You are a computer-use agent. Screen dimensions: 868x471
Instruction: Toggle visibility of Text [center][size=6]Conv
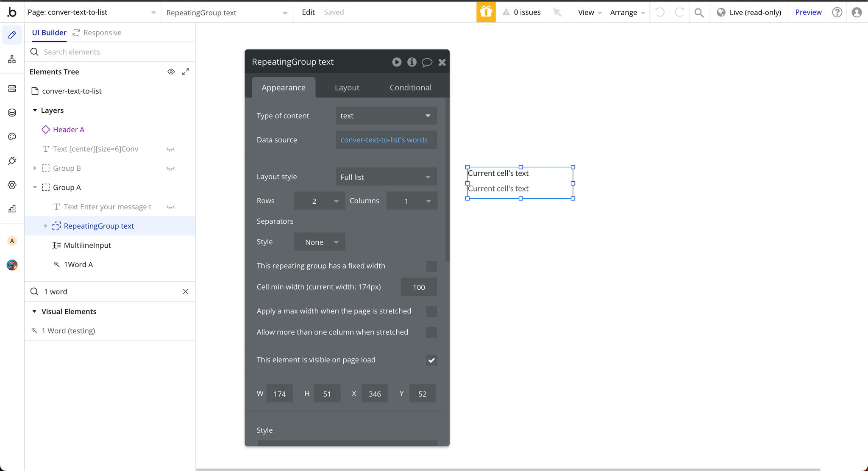pos(170,149)
